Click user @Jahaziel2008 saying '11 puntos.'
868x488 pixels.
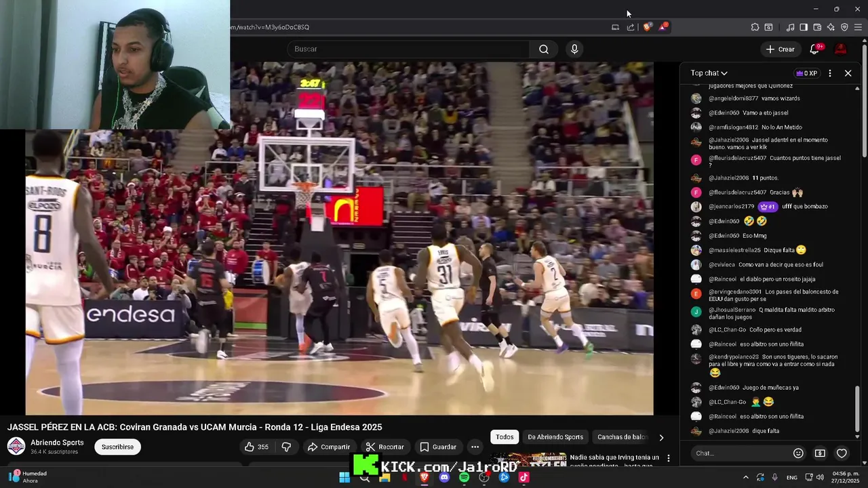(x=729, y=178)
